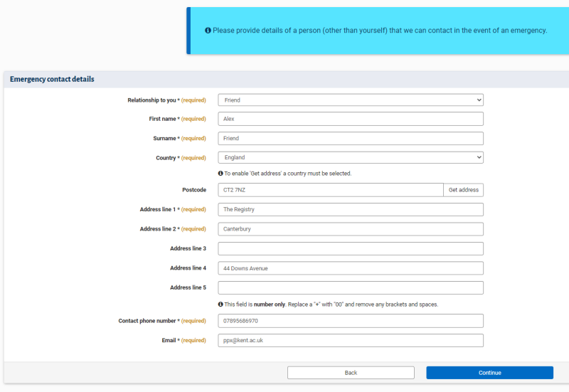The width and height of the screenshot is (569, 392).
Task: Click the Get address button
Action: [x=464, y=190]
